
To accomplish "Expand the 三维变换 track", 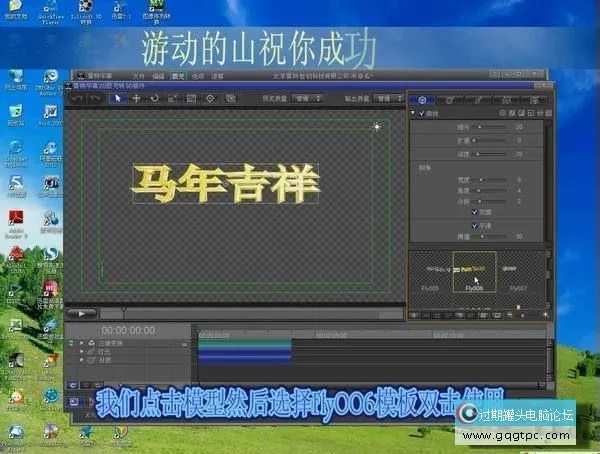I will pyautogui.click(x=82, y=343).
